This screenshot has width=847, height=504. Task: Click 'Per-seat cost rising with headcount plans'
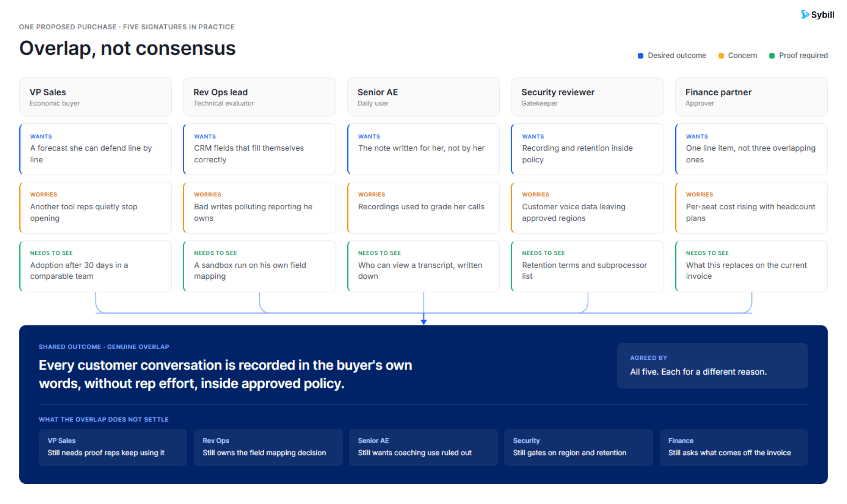(x=751, y=212)
